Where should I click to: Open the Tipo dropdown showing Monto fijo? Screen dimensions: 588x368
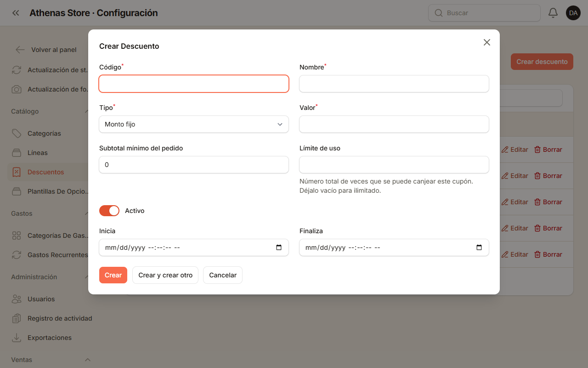[x=194, y=124]
